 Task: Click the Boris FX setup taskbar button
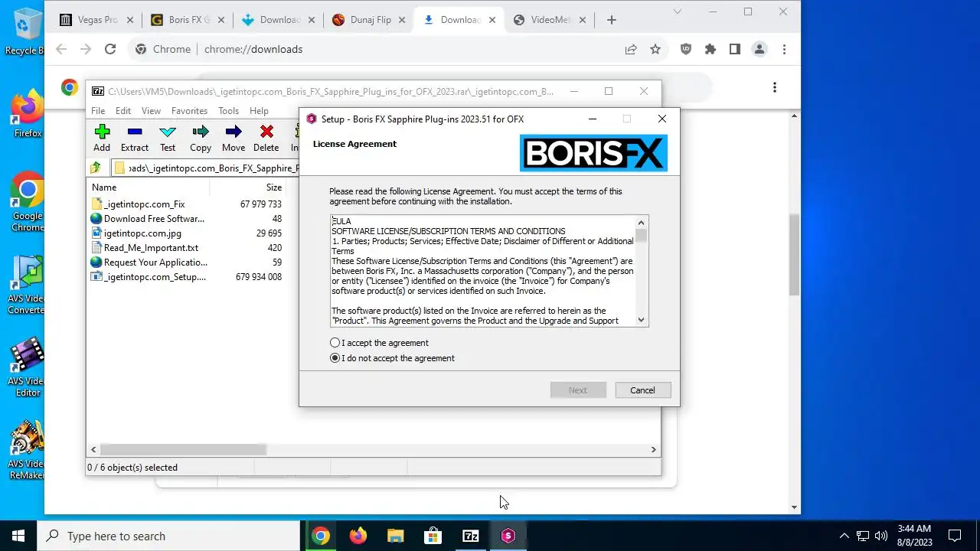coord(508,536)
